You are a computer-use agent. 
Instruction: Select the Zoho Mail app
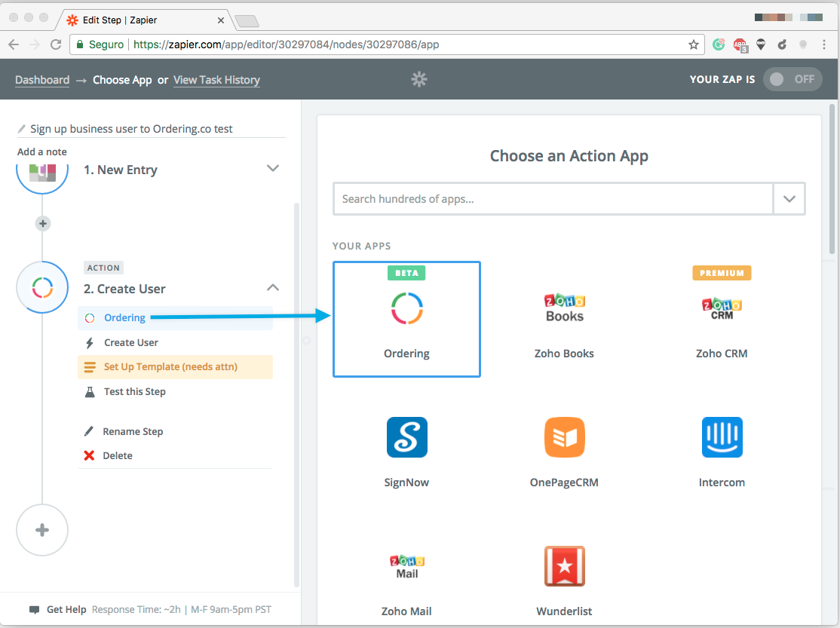pyautogui.click(x=406, y=584)
